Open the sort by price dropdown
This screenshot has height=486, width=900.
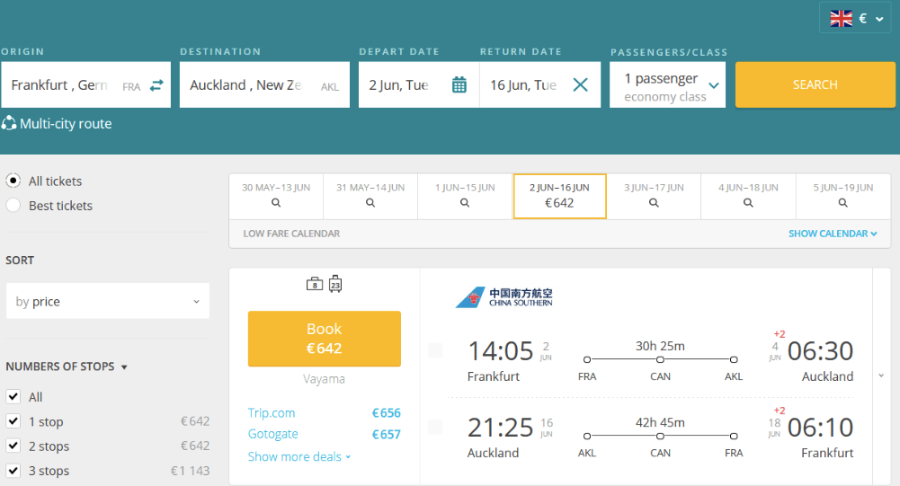[108, 301]
